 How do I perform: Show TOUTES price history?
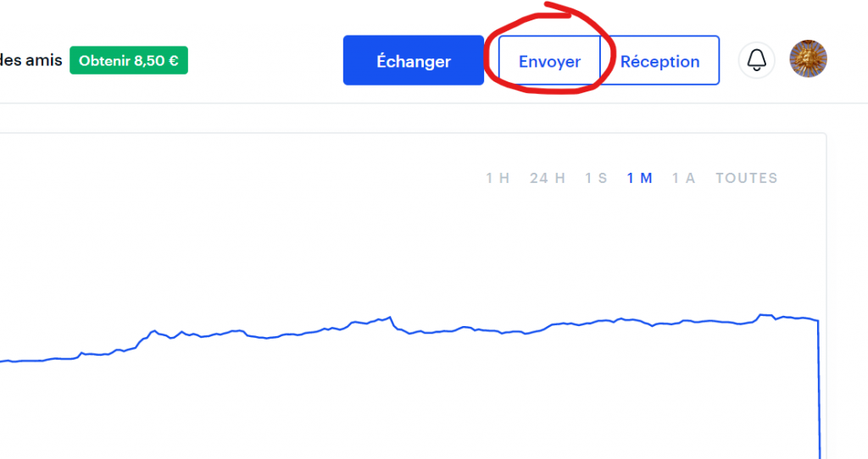click(x=746, y=178)
